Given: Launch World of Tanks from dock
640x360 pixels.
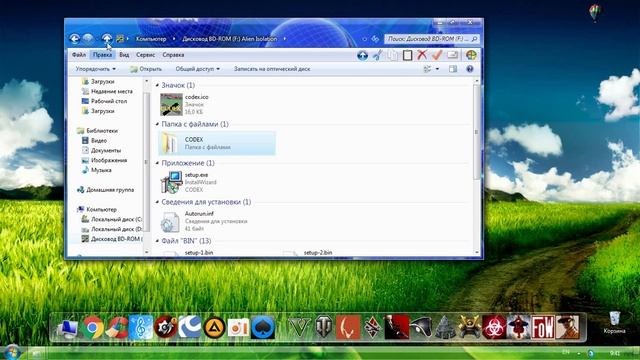Looking at the screenshot, I should [x=323, y=327].
